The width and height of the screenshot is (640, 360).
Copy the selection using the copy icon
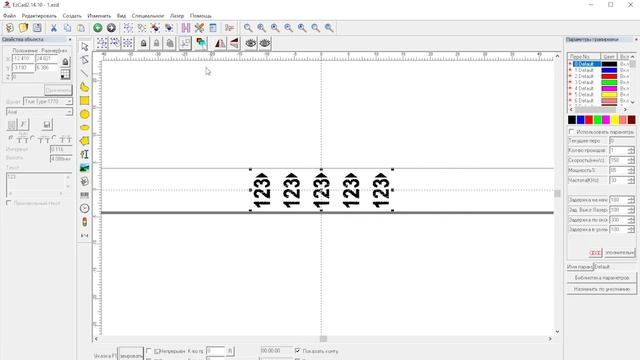coord(67,28)
